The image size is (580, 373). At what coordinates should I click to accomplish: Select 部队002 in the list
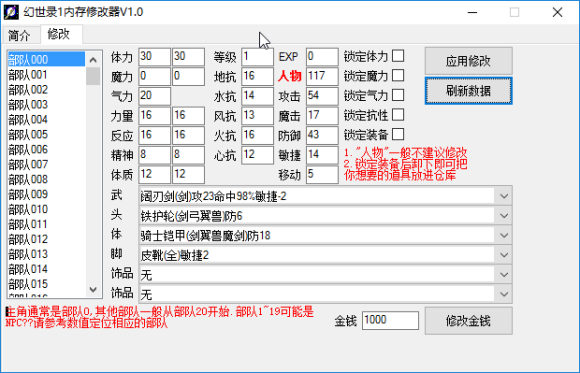point(46,90)
